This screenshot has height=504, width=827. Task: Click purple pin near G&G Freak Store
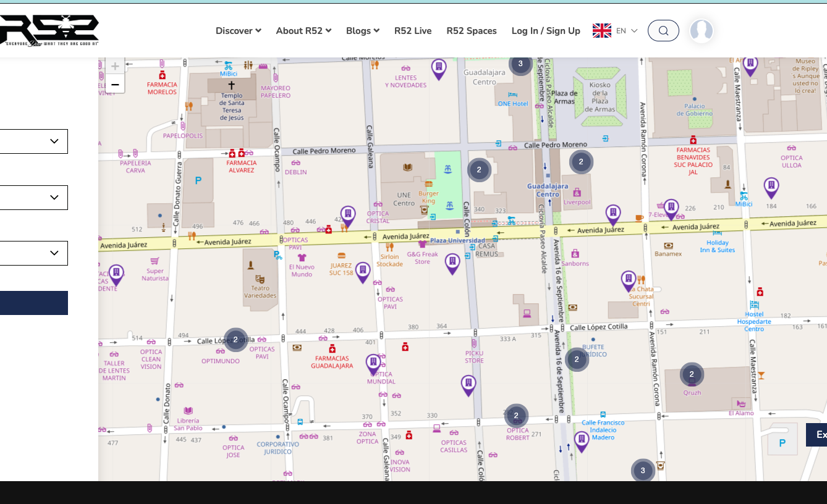coord(452,262)
